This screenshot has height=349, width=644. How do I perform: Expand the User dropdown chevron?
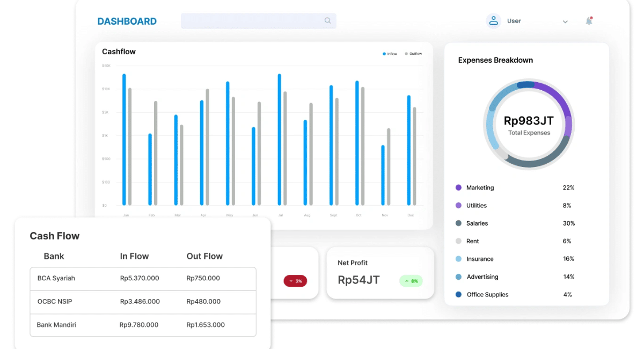pyautogui.click(x=565, y=21)
